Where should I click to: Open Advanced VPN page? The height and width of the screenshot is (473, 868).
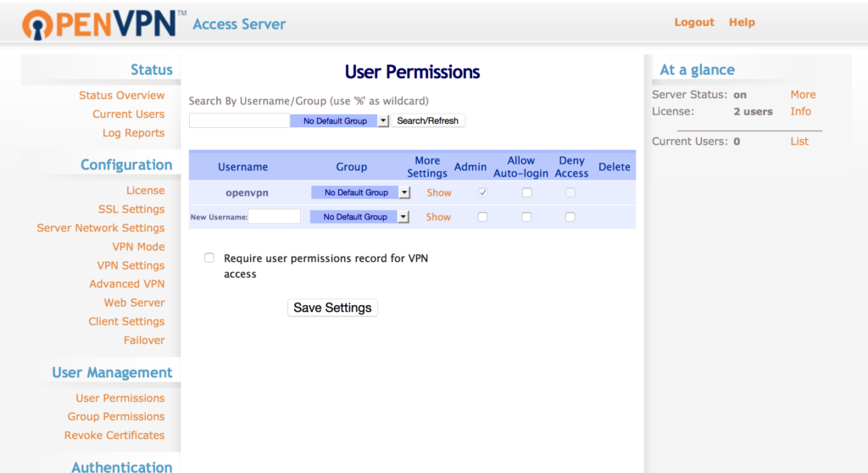(127, 284)
